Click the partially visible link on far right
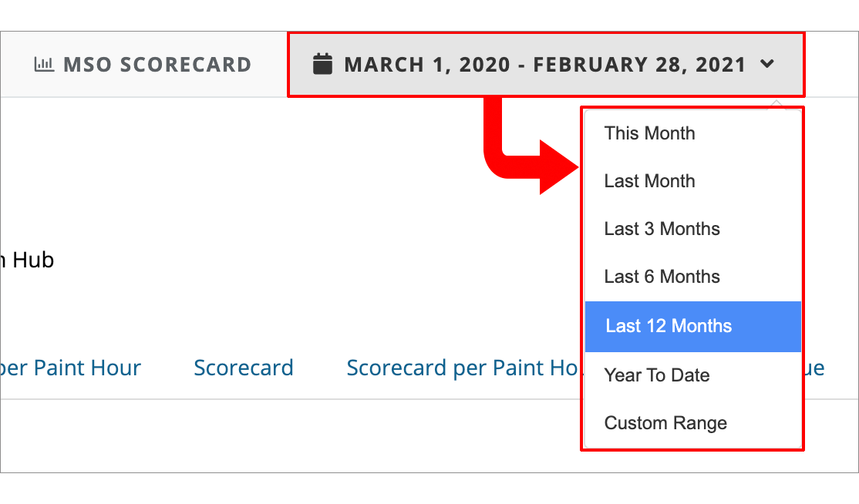This screenshot has height=504, width=859. click(x=817, y=368)
